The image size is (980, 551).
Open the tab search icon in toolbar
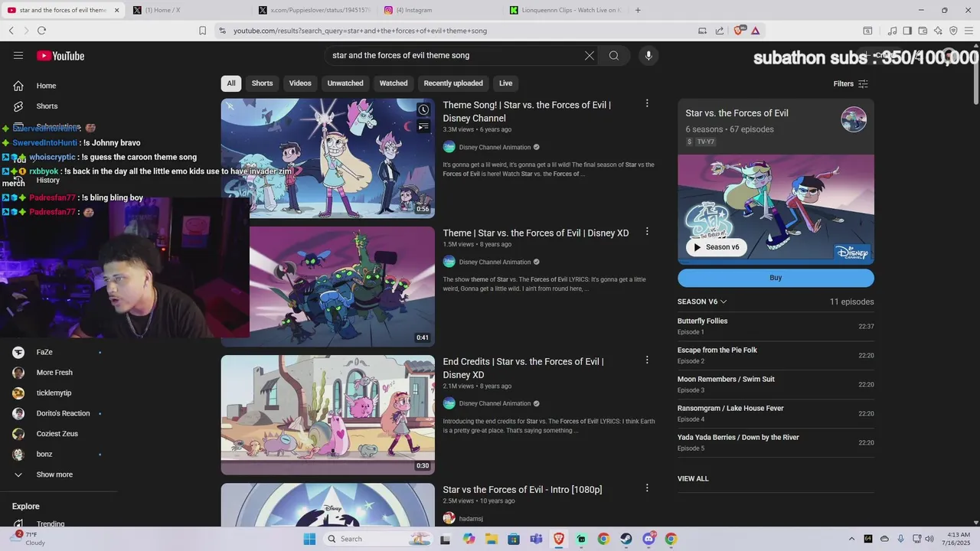point(867,31)
